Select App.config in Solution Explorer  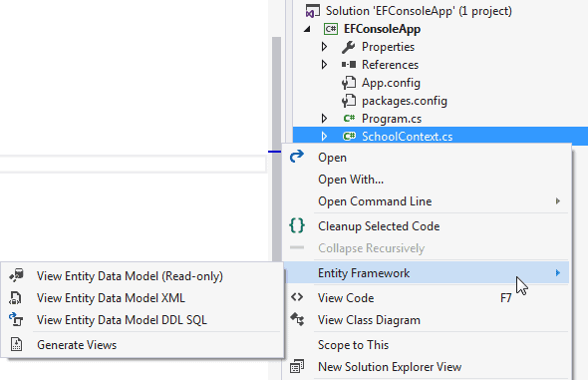point(391,83)
